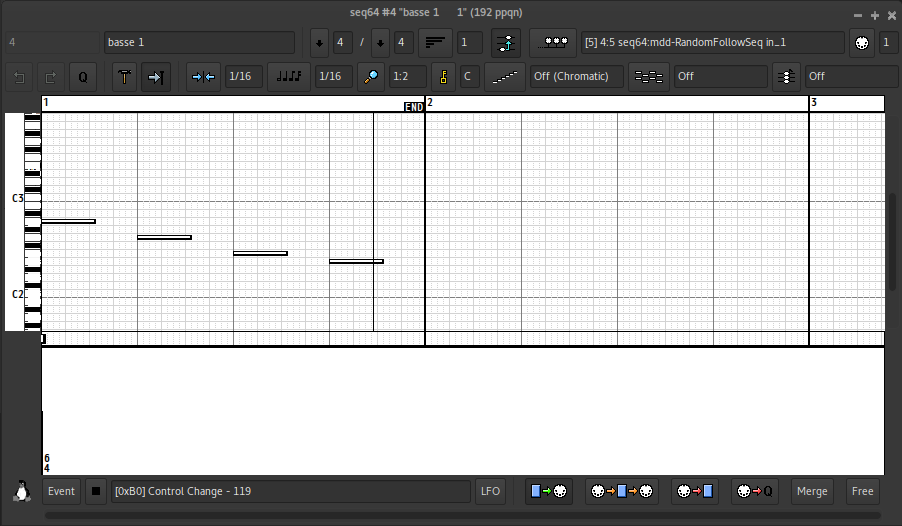Click the 1/16 note length field
902x526 pixels.
tap(334, 77)
